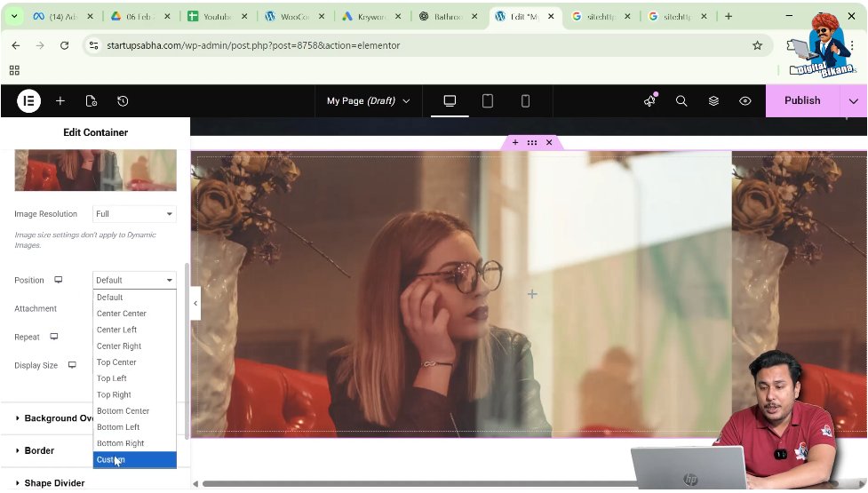Open the Image Resolution dropdown
This screenshot has width=868, height=493.
pyautogui.click(x=134, y=214)
